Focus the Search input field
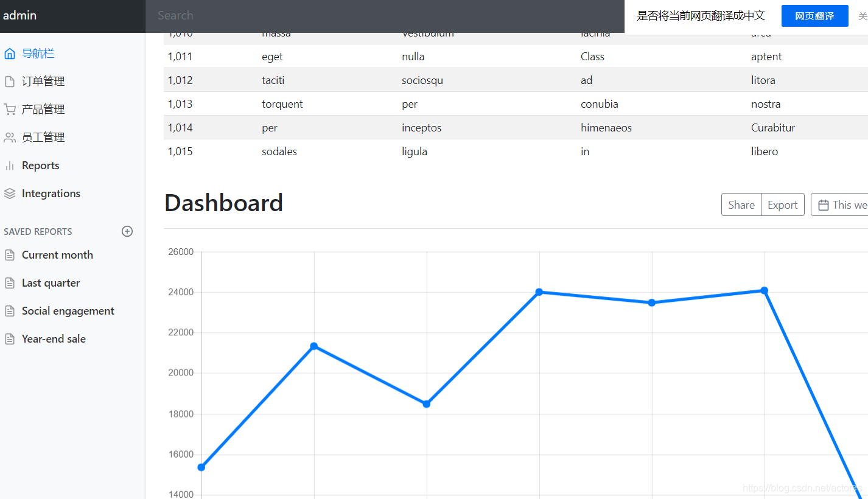The height and width of the screenshot is (499, 868). (385, 16)
